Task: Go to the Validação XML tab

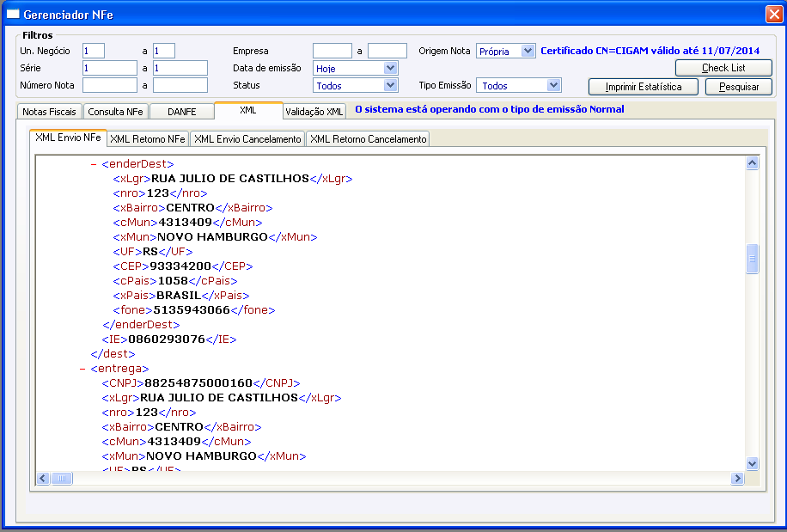Action: coord(314,112)
